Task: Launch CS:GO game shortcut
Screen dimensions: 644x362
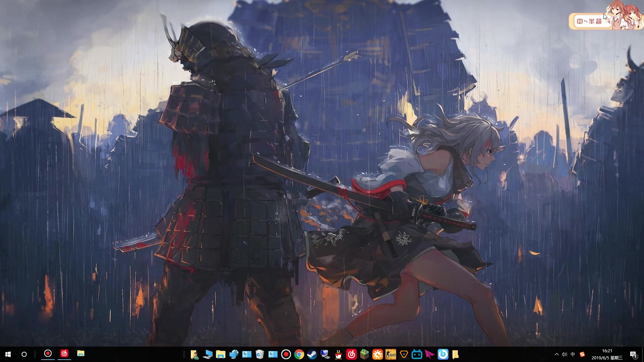Action: pyautogui.click(x=390, y=354)
